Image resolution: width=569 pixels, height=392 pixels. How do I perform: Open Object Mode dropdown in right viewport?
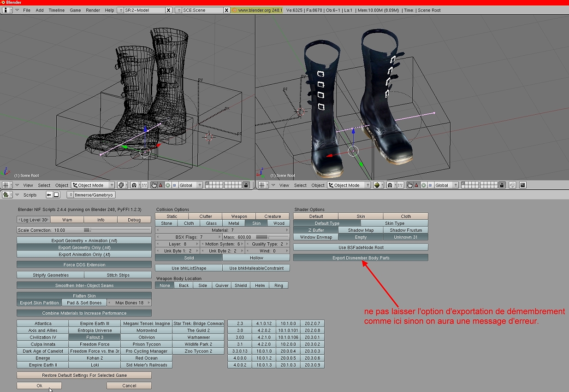(x=349, y=185)
